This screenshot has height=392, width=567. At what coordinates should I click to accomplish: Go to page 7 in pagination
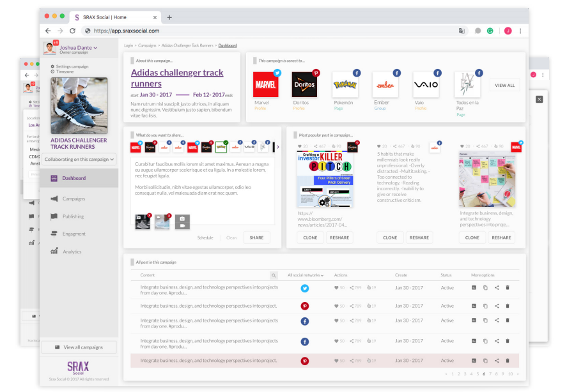pos(490,374)
